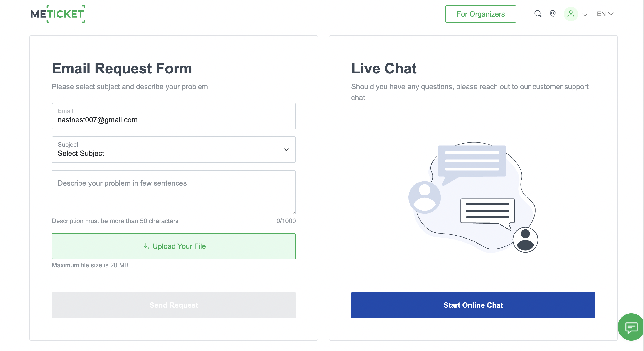Open the green chat widget bubble
The height and width of the screenshot is (351, 644).
(x=631, y=327)
